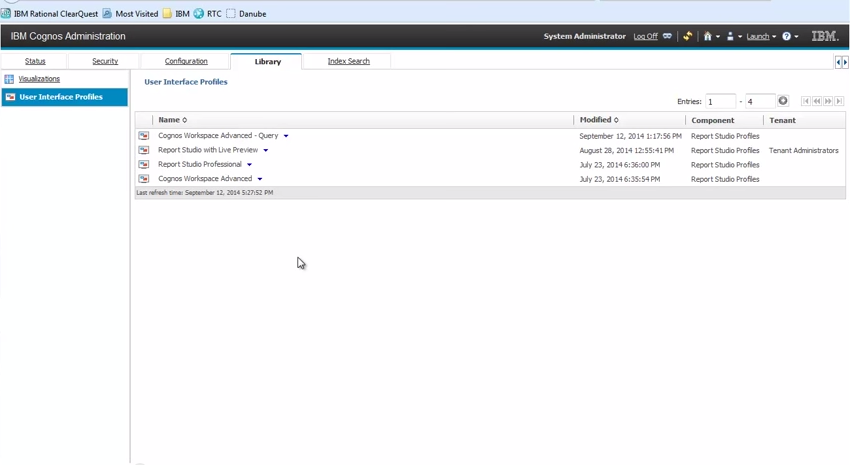Expand the My Area dropdown arrow
Image resolution: width=850 pixels, height=465 pixels.
740,37
